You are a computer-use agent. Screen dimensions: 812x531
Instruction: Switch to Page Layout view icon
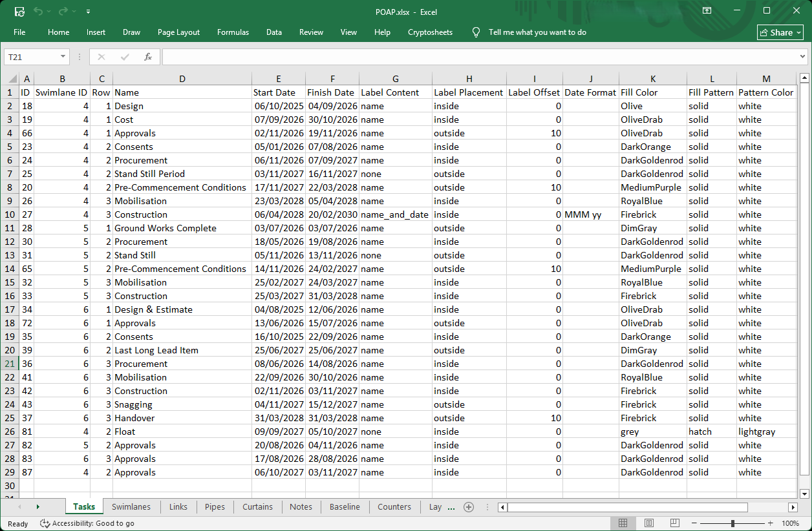point(648,523)
